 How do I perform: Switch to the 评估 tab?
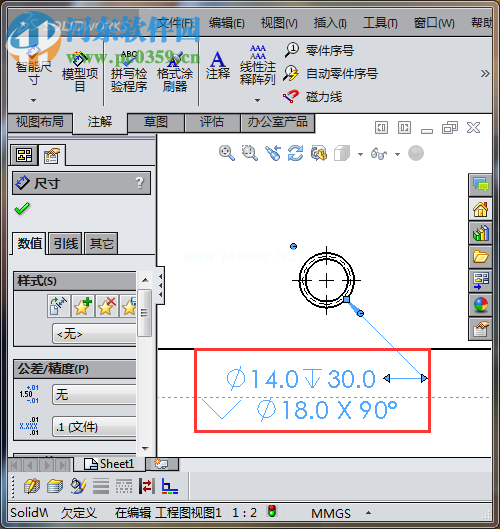(x=212, y=122)
